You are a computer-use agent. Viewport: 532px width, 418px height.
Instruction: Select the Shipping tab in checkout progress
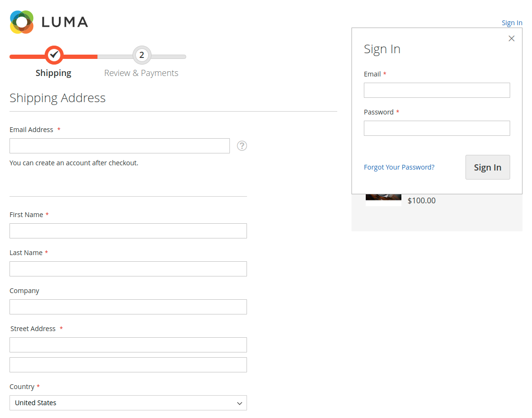tap(54, 73)
